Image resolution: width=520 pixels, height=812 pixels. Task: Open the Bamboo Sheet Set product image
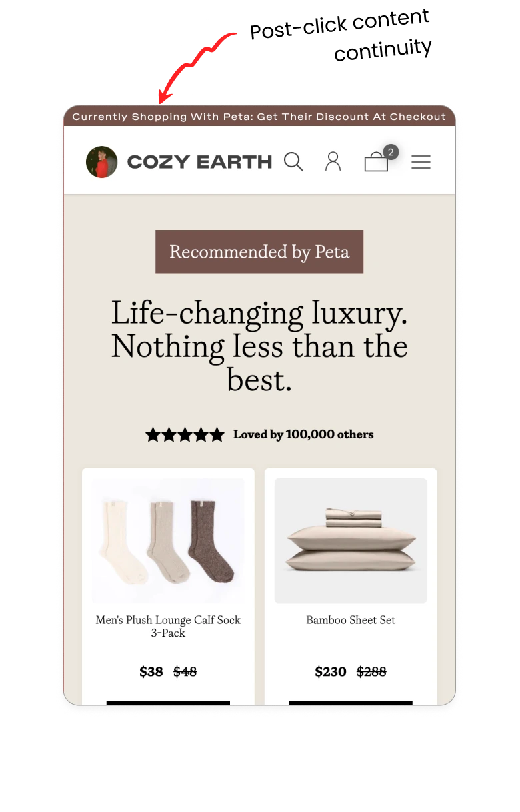tap(351, 541)
